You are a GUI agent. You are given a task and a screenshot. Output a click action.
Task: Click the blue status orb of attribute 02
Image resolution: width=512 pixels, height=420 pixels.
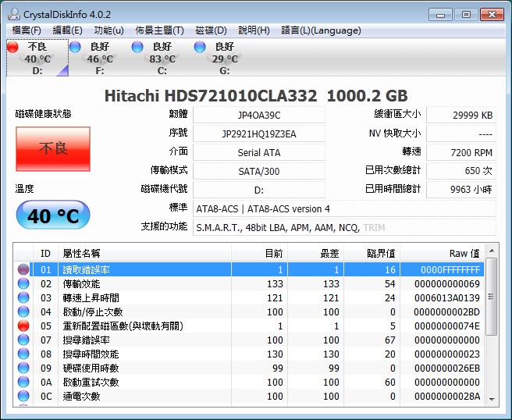point(23,283)
